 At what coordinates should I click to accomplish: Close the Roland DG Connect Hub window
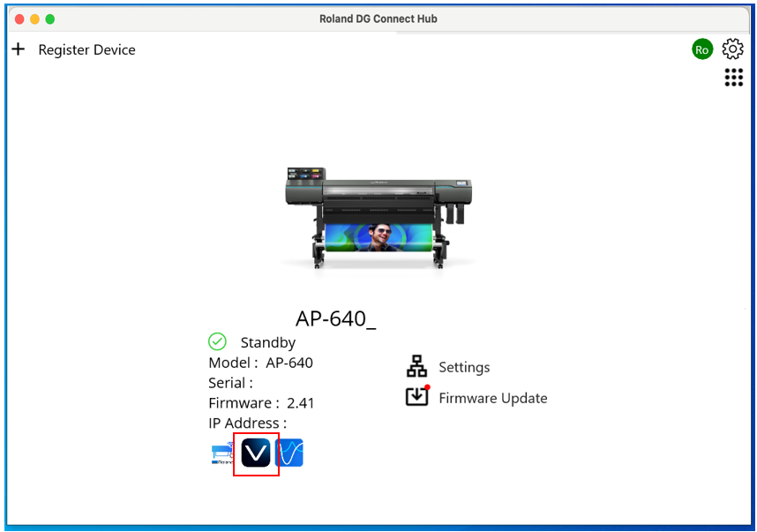coord(19,19)
